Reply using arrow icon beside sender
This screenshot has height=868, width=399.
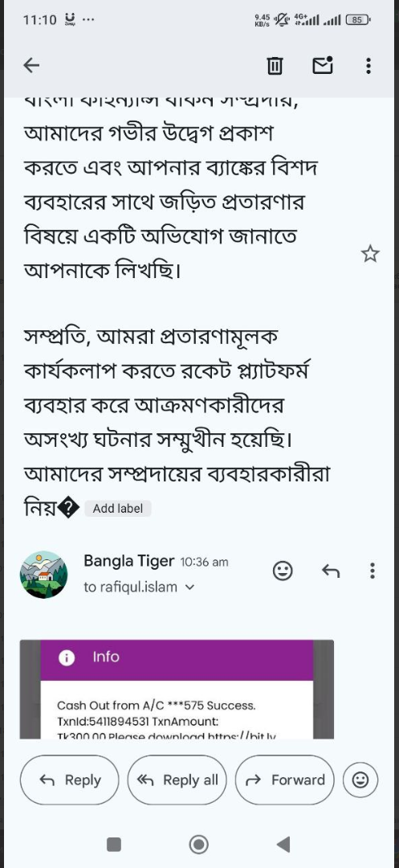[x=331, y=571]
